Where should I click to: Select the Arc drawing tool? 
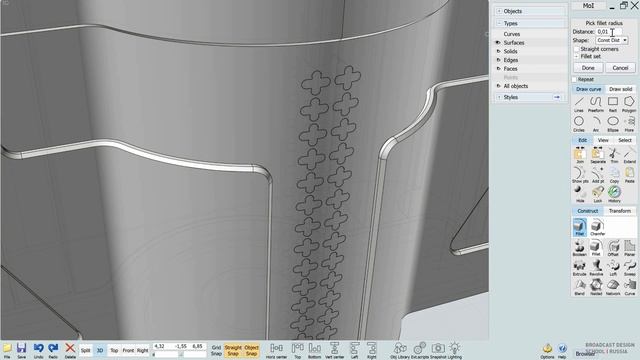click(596, 124)
